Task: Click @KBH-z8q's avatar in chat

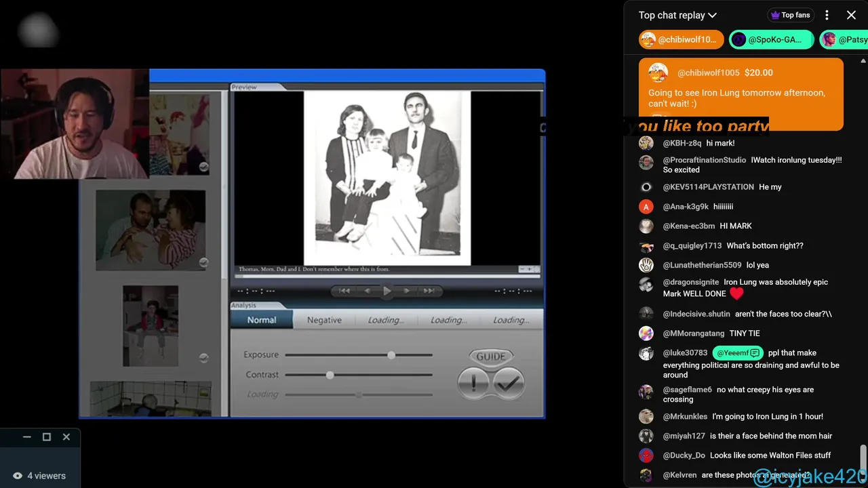Action: (x=646, y=143)
